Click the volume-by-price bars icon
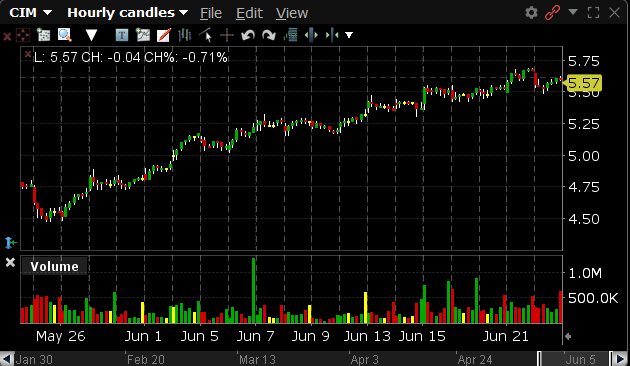 [290, 35]
